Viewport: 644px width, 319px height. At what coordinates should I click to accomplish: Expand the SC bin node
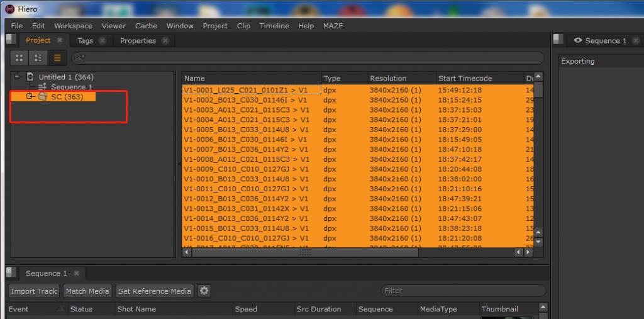pos(29,96)
